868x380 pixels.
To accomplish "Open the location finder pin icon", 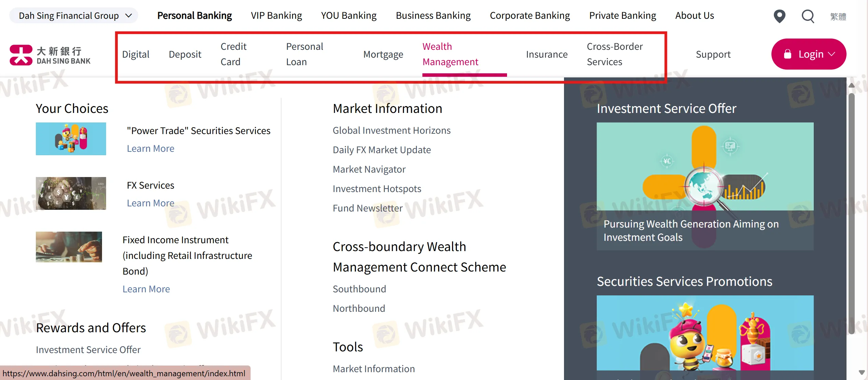I will (780, 16).
